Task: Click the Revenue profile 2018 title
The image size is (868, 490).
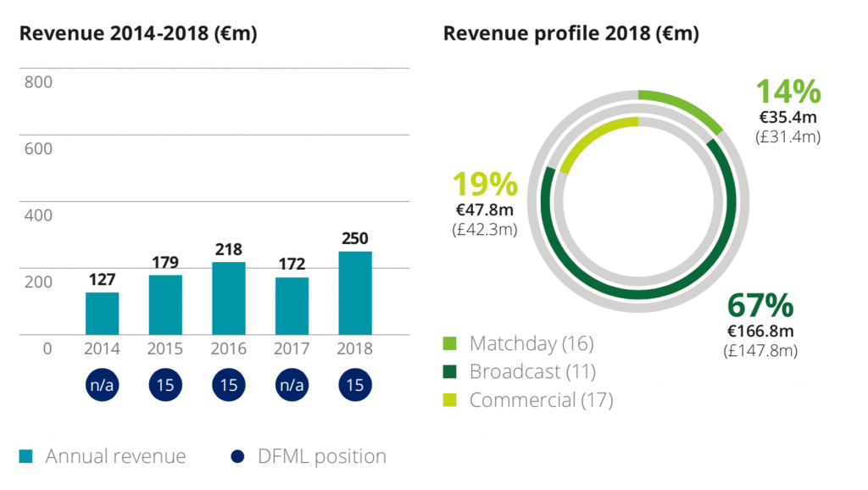Action: click(570, 33)
